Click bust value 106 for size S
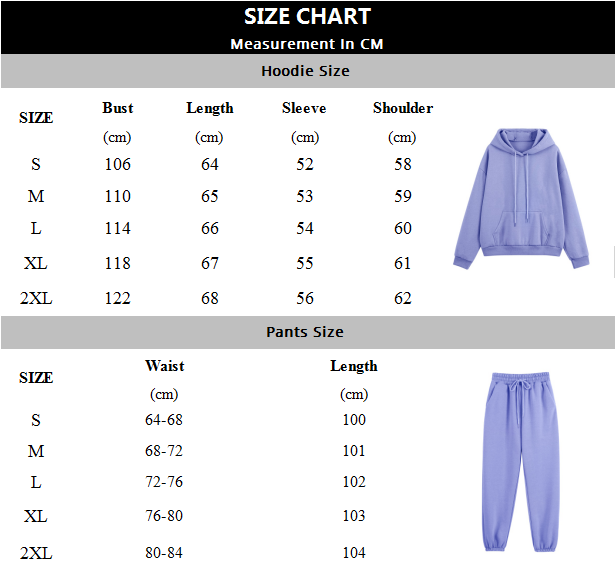This screenshot has width=615, height=571. (117, 164)
